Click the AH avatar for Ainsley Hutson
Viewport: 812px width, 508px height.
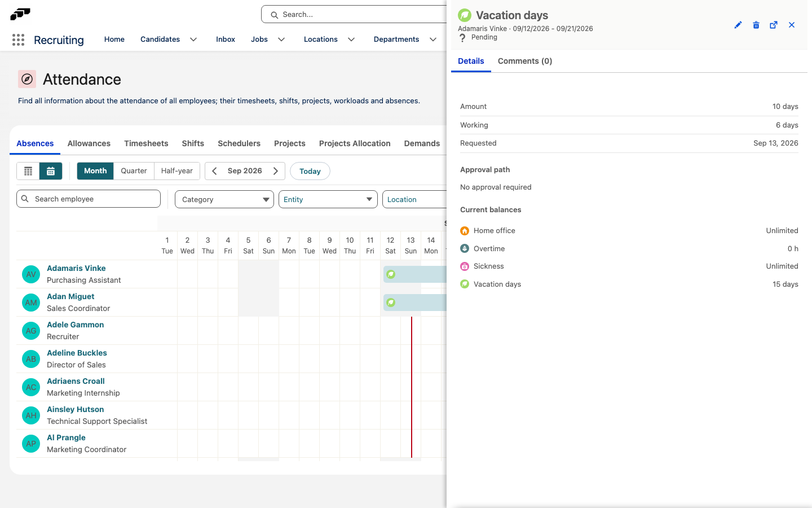(x=31, y=415)
